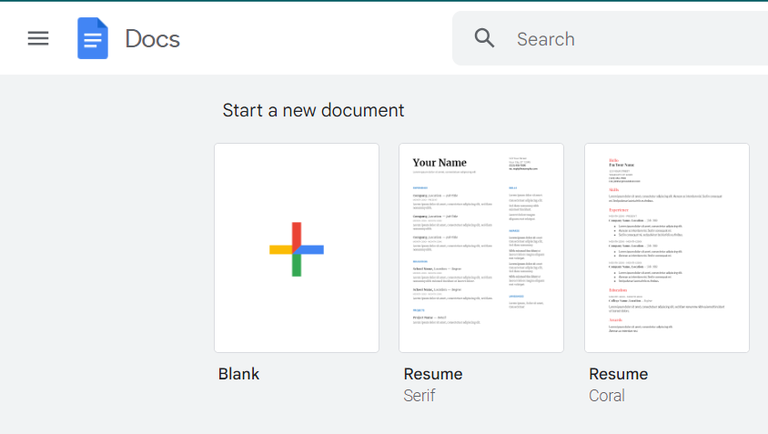Click the magnifying glass search icon

coord(484,38)
